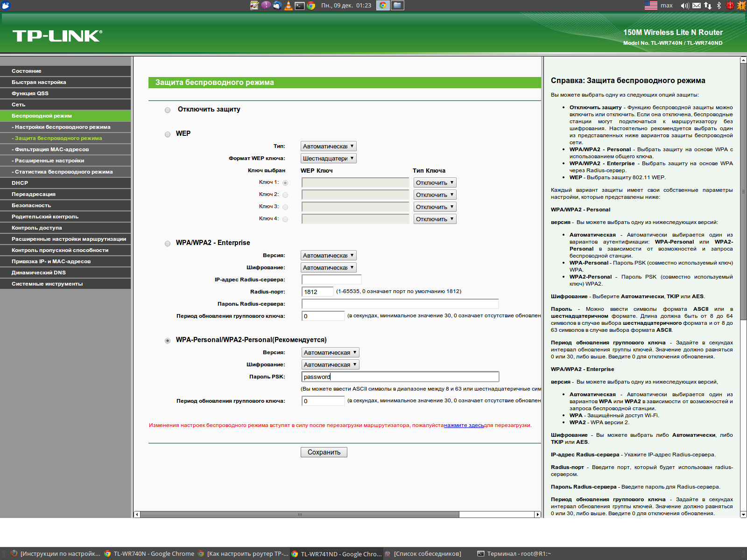Launch VLC media player from the top panel
Viewport: 747px width, 560px height.
pos(289,6)
